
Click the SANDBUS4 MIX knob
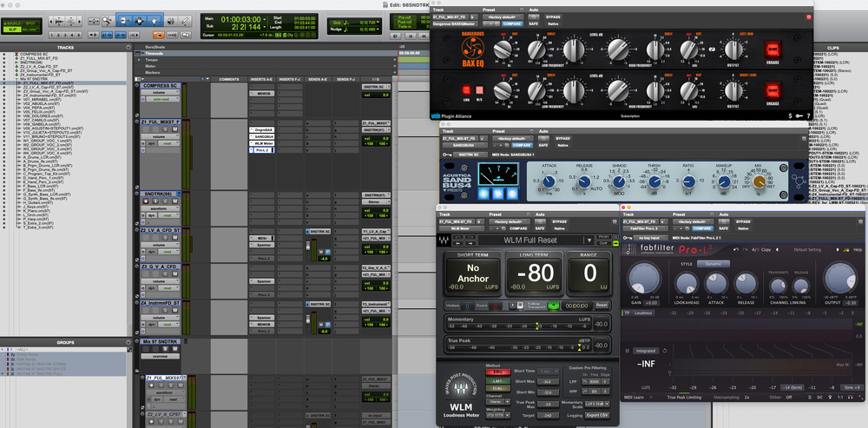tap(759, 181)
